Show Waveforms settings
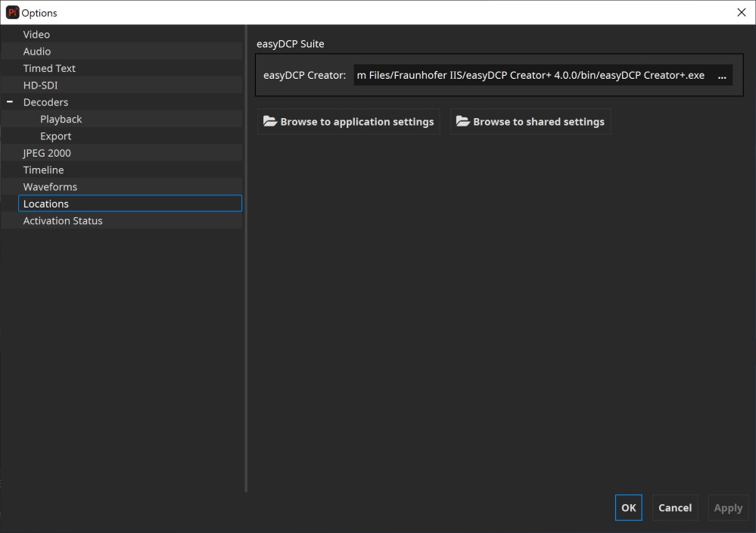756x533 pixels. coord(50,187)
